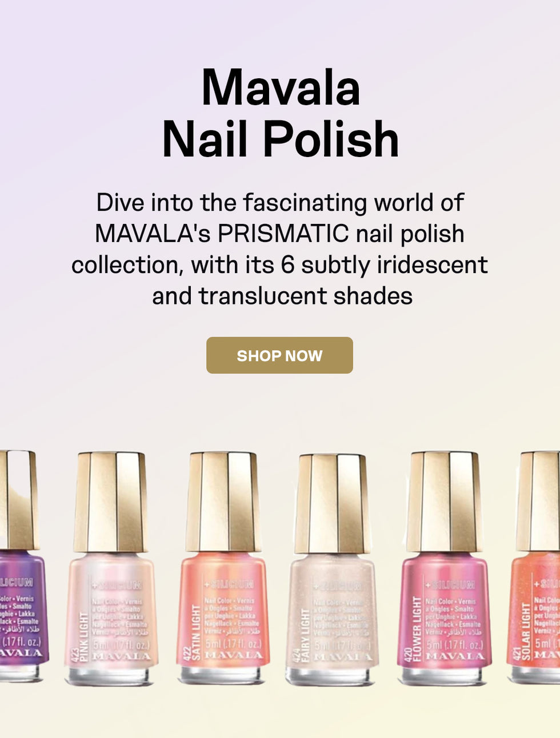560x738 pixels.
Task: Click the SHOP NOW button
Action: tap(279, 355)
